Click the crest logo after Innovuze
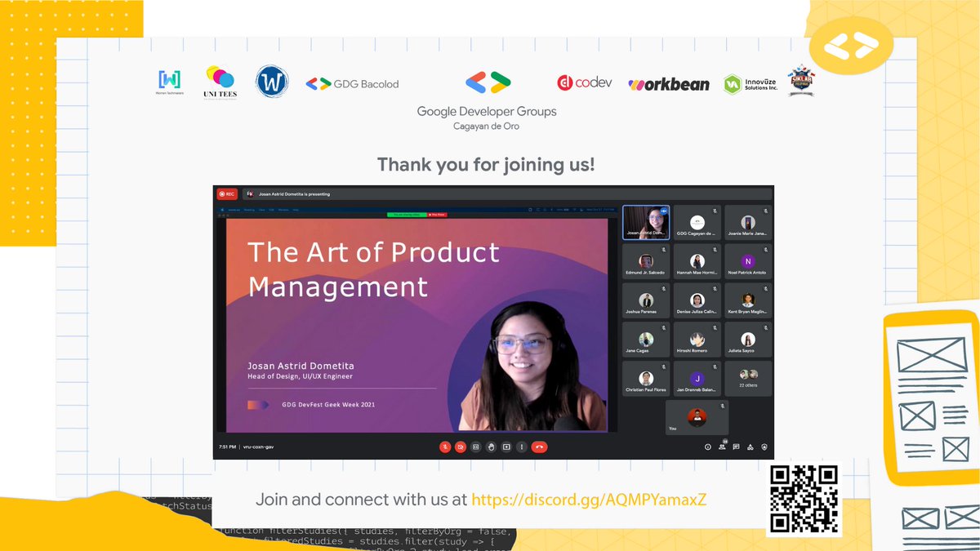 click(801, 82)
